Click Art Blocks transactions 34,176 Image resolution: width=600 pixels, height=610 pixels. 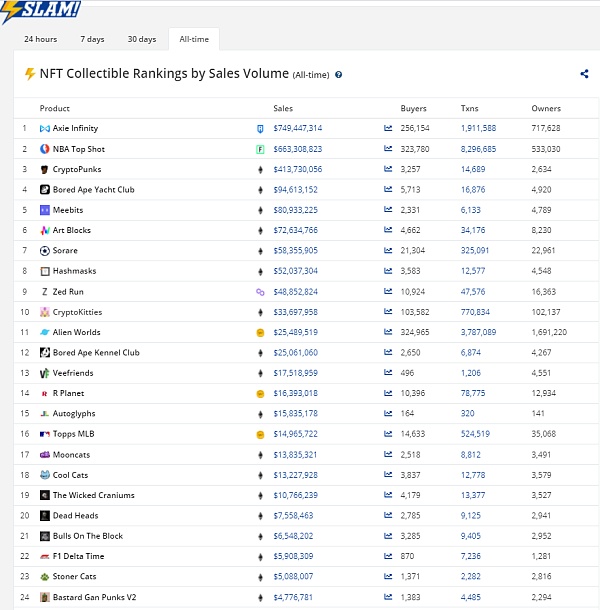pyautogui.click(x=473, y=230)
